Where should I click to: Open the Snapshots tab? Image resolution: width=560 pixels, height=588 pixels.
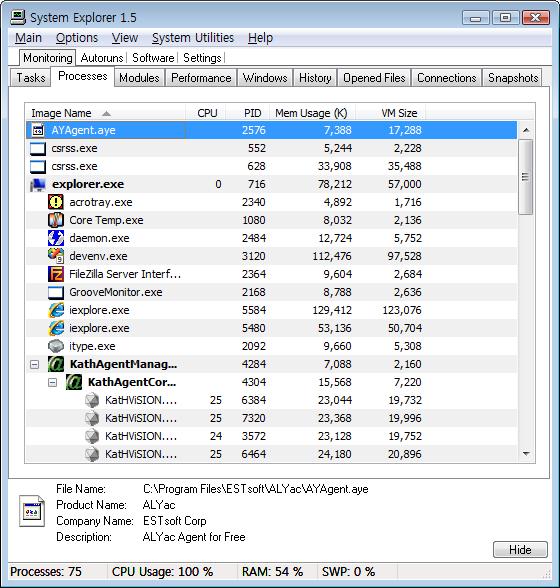(x=513, y=78)
